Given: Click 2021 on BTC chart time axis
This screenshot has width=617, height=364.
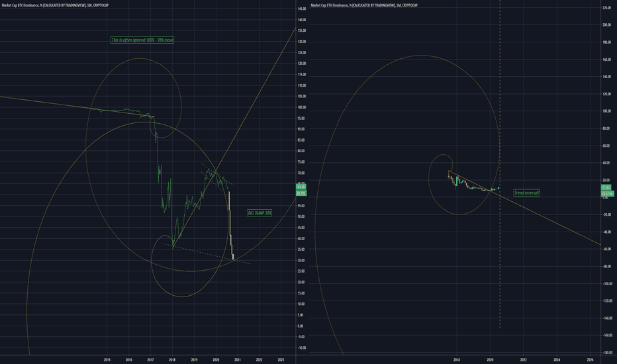Looking at the screenshot, I should click(237, 359).
